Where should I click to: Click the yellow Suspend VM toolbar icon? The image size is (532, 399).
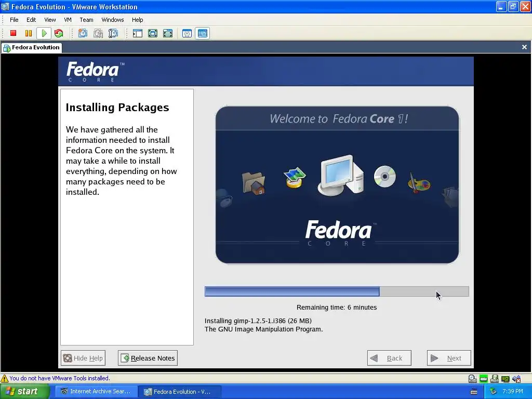[29, 33]
